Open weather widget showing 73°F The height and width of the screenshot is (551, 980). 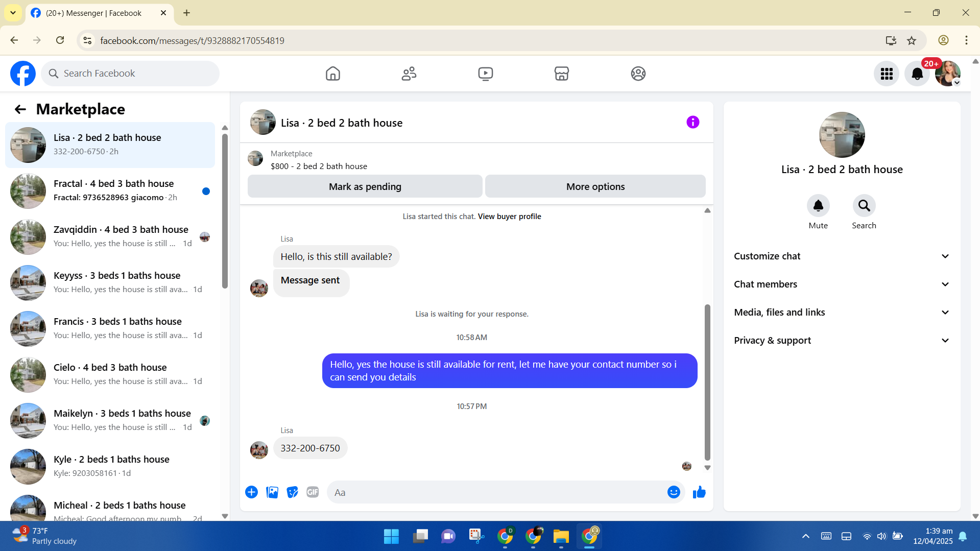click(x=45, y=536)
